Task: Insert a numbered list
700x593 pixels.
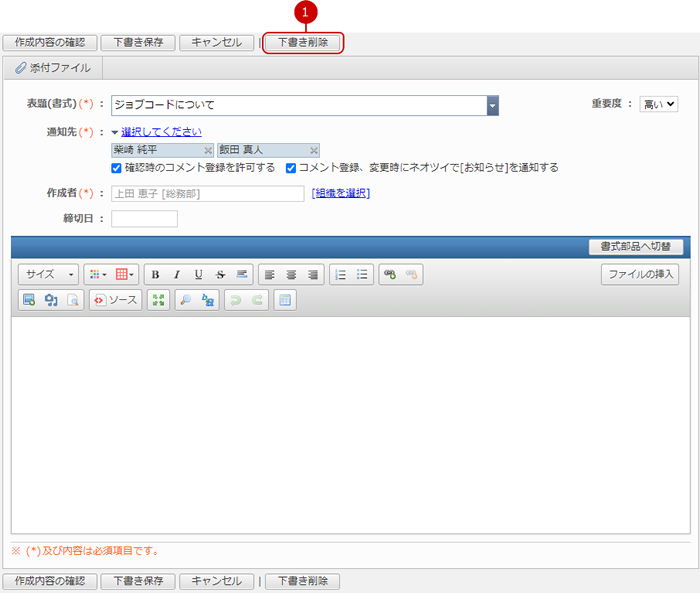Action: pos(341,275)
